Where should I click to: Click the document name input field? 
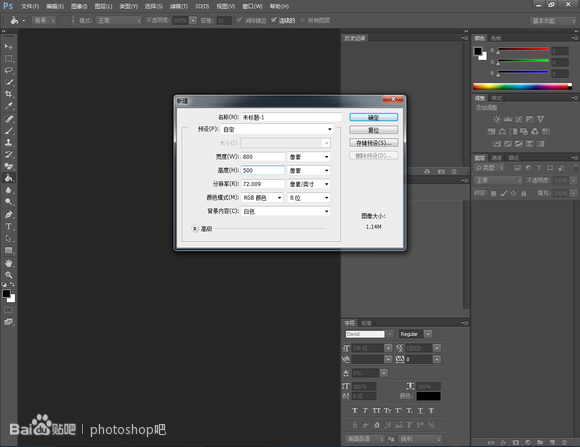click(x=291, y=117)
